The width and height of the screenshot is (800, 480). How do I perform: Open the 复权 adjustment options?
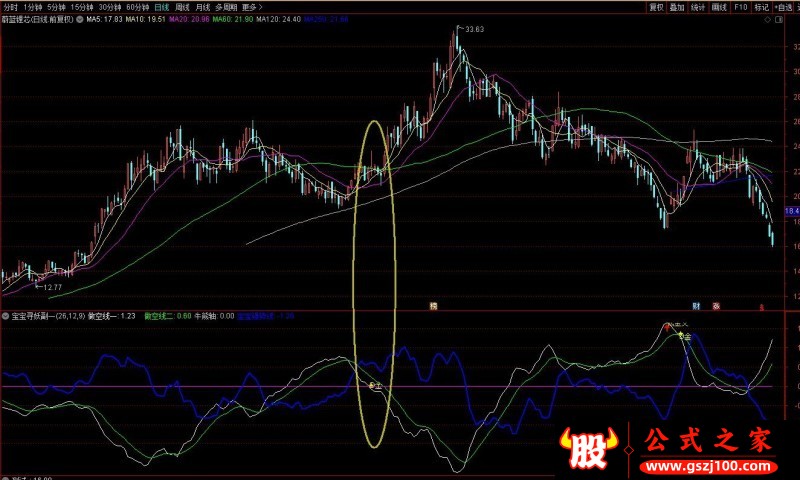655,6
